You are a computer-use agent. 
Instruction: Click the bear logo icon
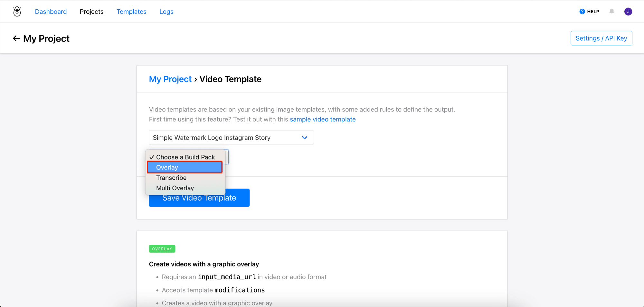[x=17, y=12]
